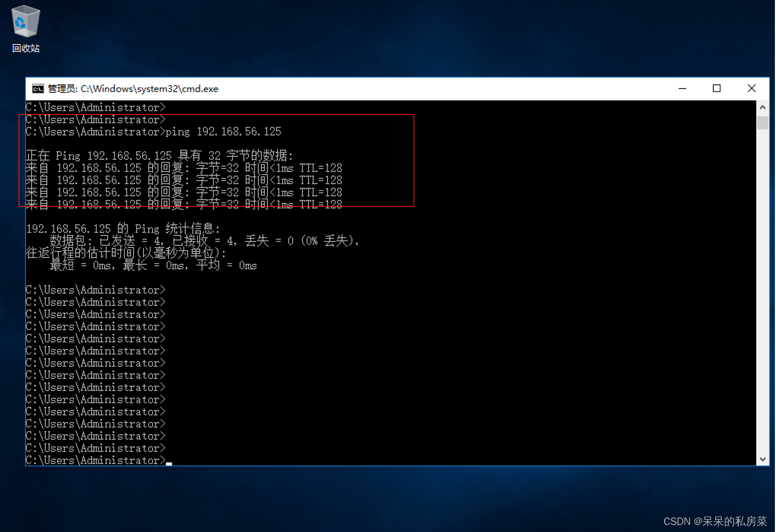The width and height of the screenshot is (776, 532).
Task: Click the 'ping 192.168.56.125' command line
Action: 154,132
